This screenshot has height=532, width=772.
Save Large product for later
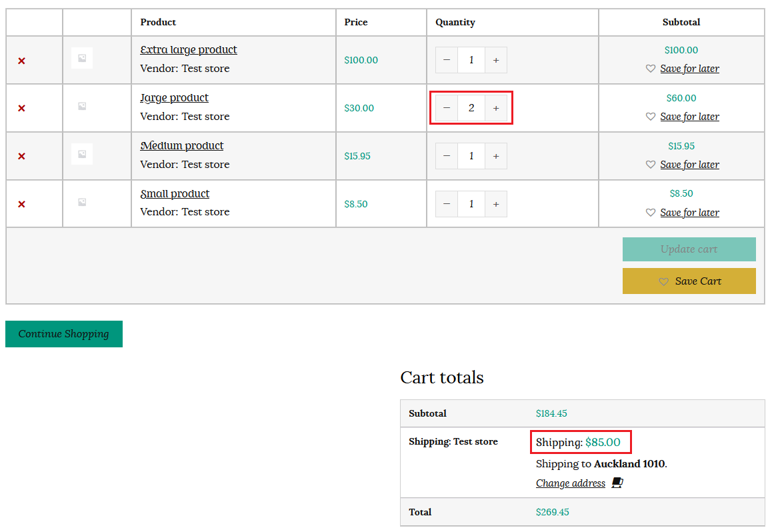(x=689, y=117)
